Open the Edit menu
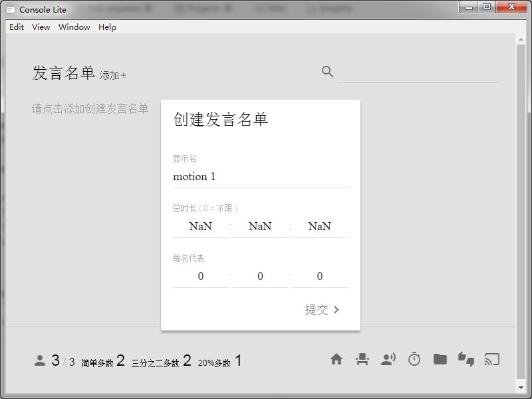Image resolution: width=532 pixels, height=399 pixels. coord(16,27)
